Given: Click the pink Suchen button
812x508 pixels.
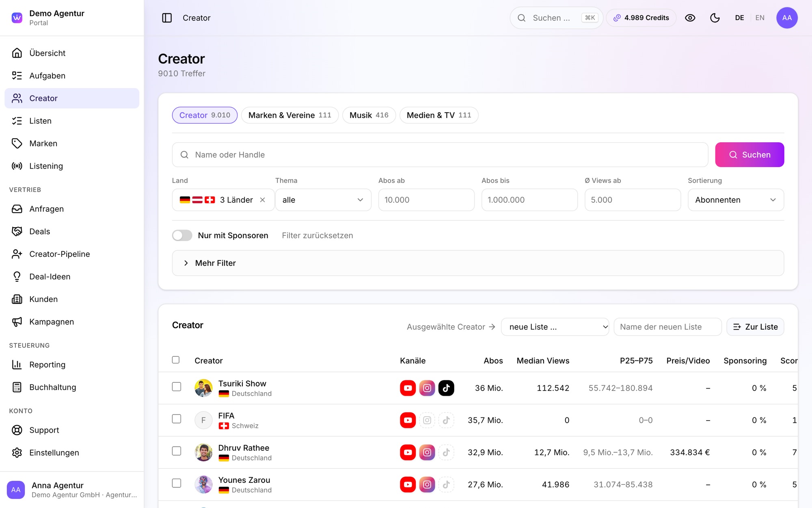Looking at the screenshot, I should 749,155.
